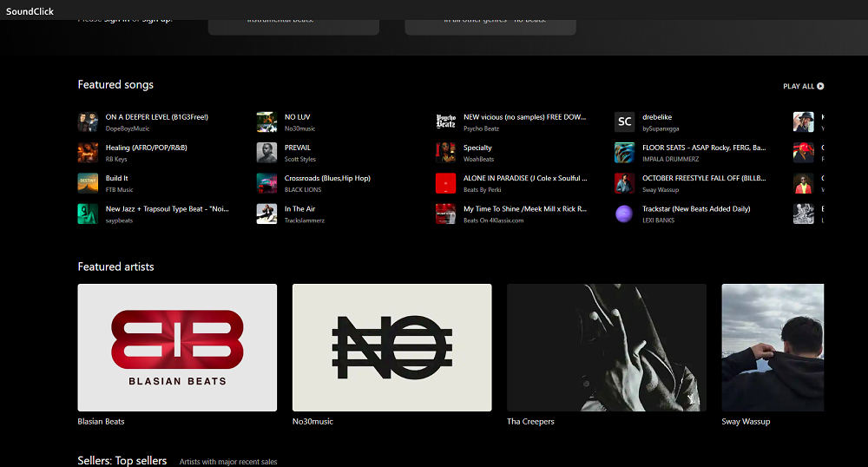
Task: Click the Trackslammerz artist link
Action: point(305,220)
